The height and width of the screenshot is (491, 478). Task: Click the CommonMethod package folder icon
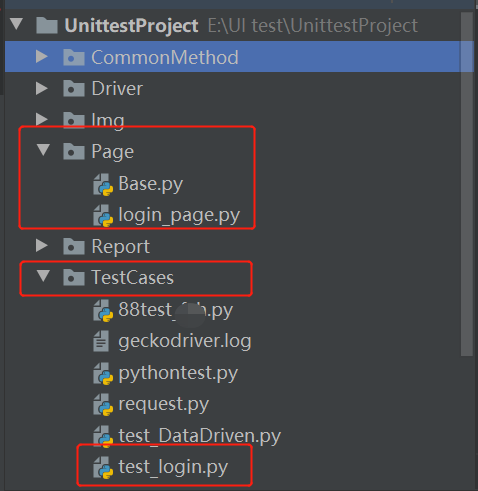click(x=74, y=57)
